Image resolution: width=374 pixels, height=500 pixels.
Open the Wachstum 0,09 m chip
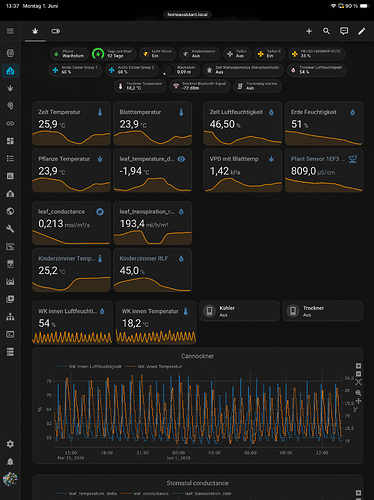coord(181,70)
